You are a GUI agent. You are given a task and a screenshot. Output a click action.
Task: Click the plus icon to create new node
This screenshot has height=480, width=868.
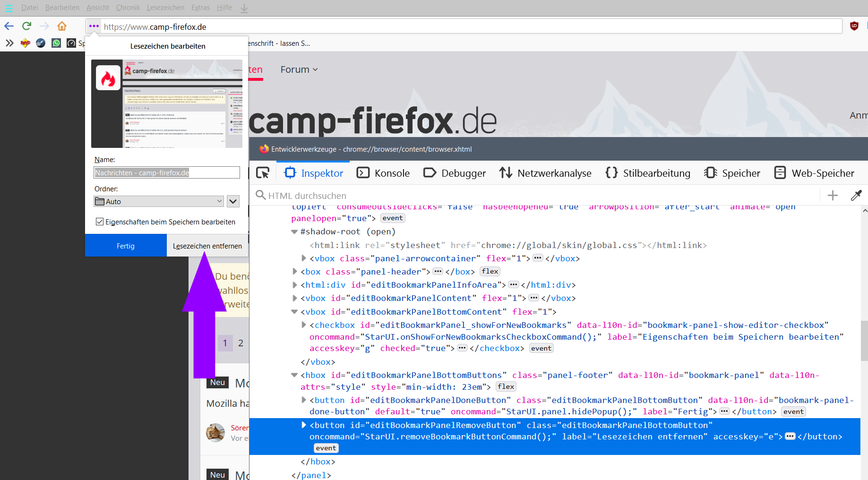833,195
